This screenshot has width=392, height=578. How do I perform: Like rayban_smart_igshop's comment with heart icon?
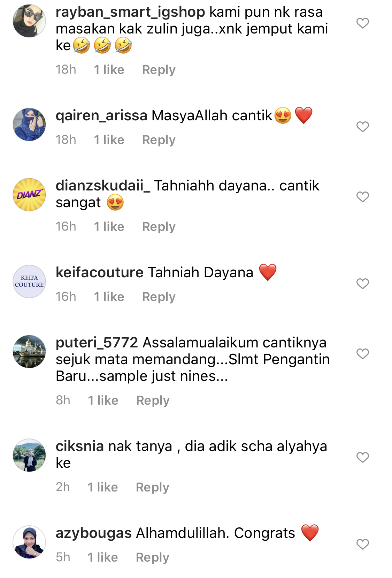[362, 23]
